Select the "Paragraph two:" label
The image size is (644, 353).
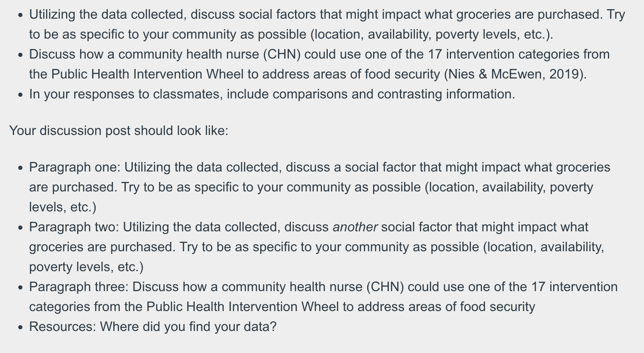(x=74, y=227)
